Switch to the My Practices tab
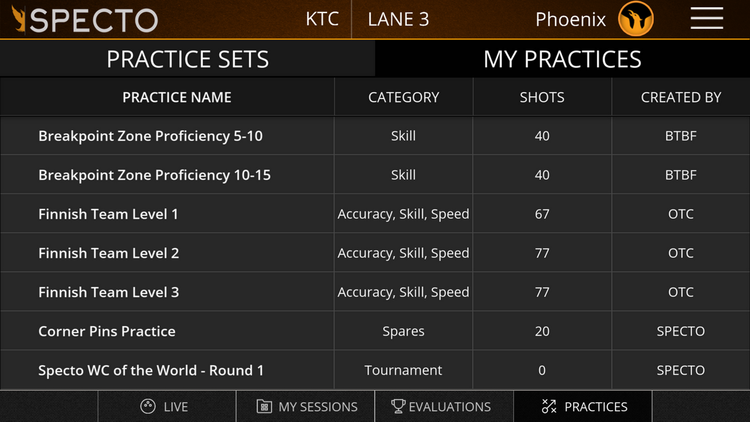This screenshot has width=750, height=422. [562, 59]
